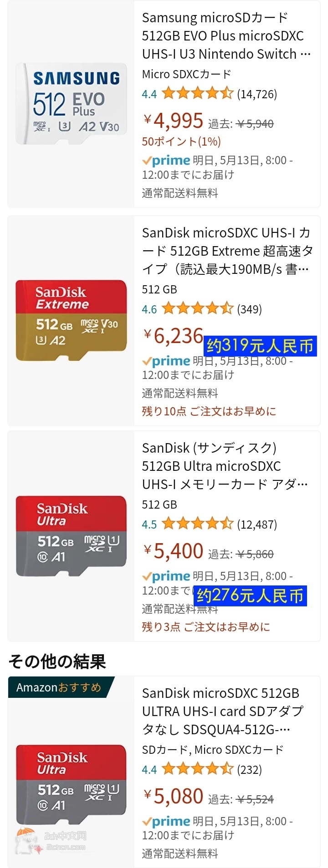This screenshot has height=868, width=328.
Task: Open Amazon recommended SanDisk Ultra image
Action: (71, 784)
